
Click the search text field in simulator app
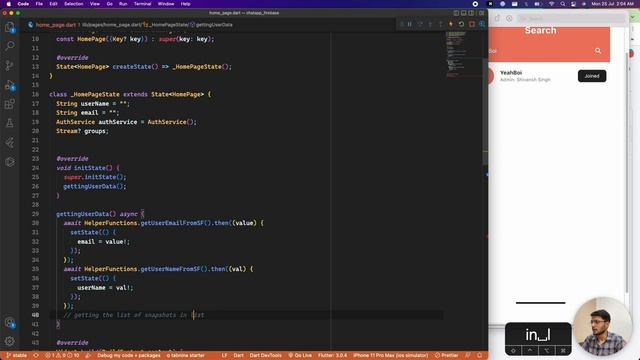[540, 51]
